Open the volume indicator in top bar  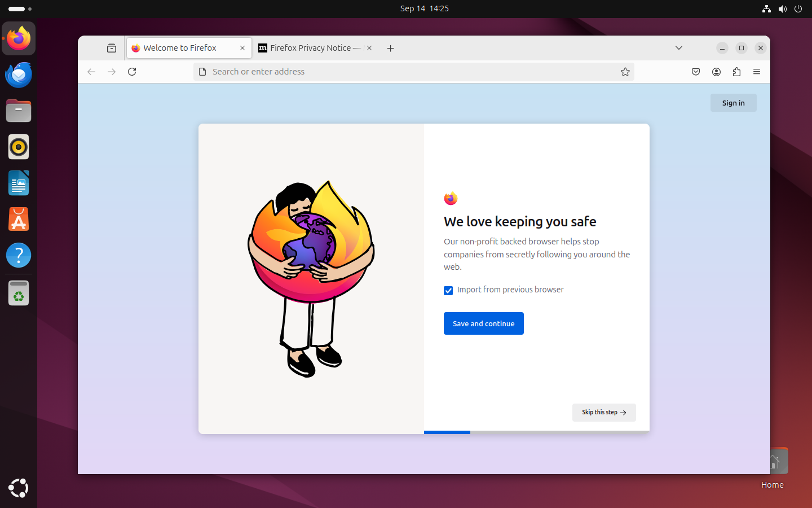pyautogui.click(x=782, y=8)
